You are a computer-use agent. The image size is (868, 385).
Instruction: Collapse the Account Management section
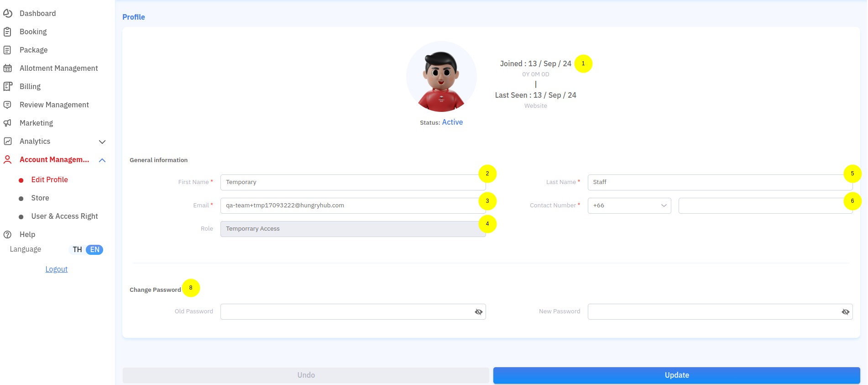coord(102,160)
